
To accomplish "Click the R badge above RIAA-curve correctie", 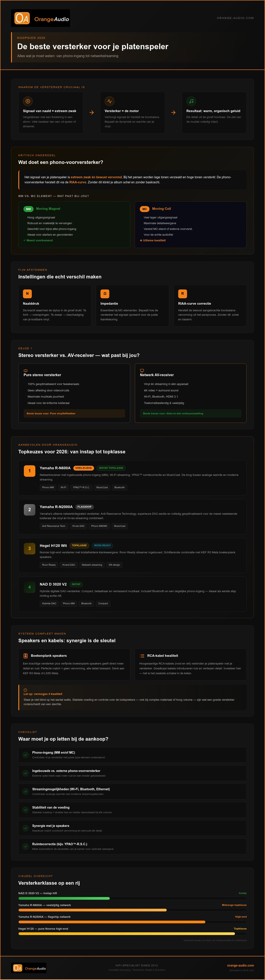I will pyautogui.click(x=182, y=294).
